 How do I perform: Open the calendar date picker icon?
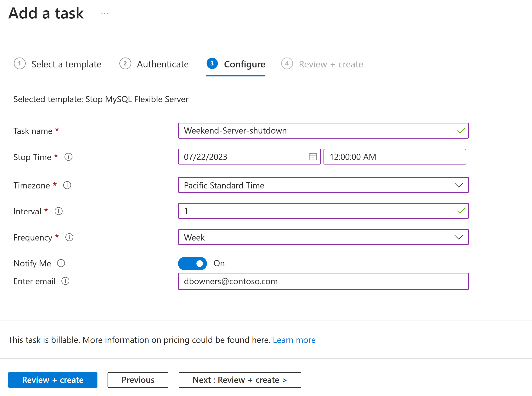click(313, 157)
